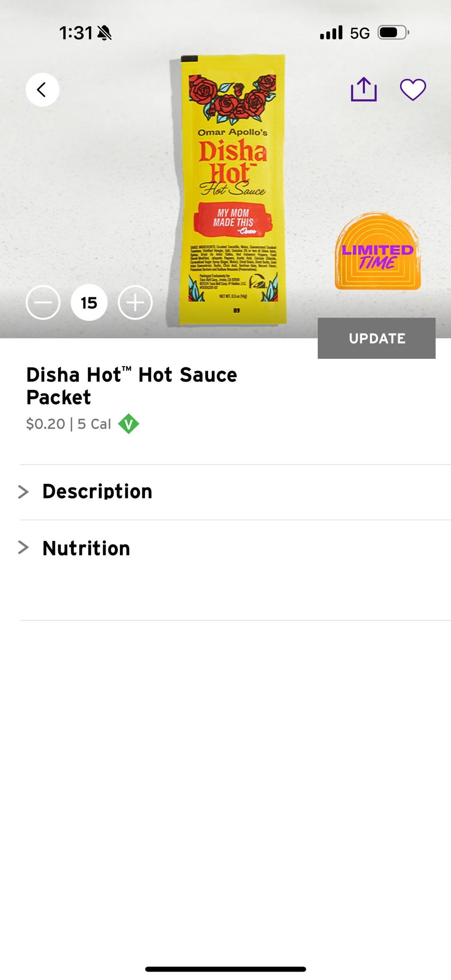Tap the battery icon in status bar
The width and height of the screenshot is (451, 980).
(393, 33)
